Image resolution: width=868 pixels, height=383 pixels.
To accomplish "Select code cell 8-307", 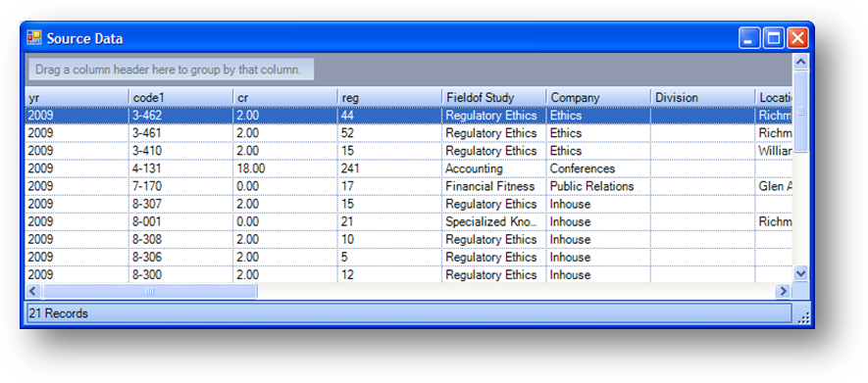I will [181, 204].
